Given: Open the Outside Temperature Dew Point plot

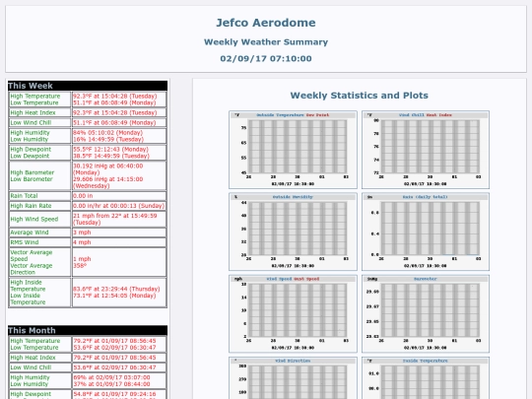Looking at the screenshot, I should [x=293, y=150].
